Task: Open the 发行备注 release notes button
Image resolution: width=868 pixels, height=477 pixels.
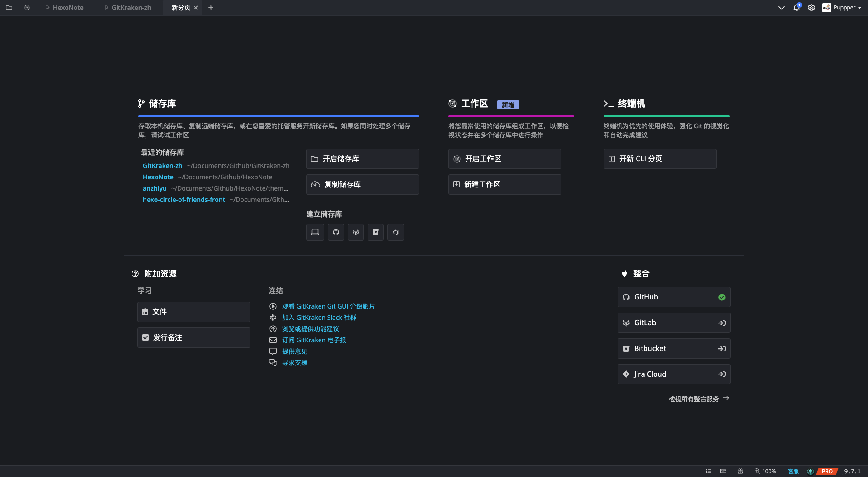Action: click(194, 338)
